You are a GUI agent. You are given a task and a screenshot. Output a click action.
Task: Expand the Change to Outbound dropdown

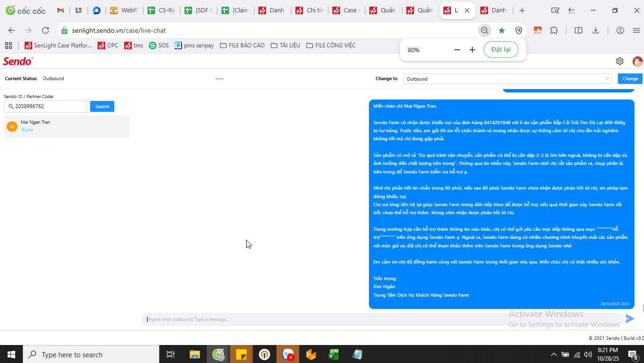(507, 79)
